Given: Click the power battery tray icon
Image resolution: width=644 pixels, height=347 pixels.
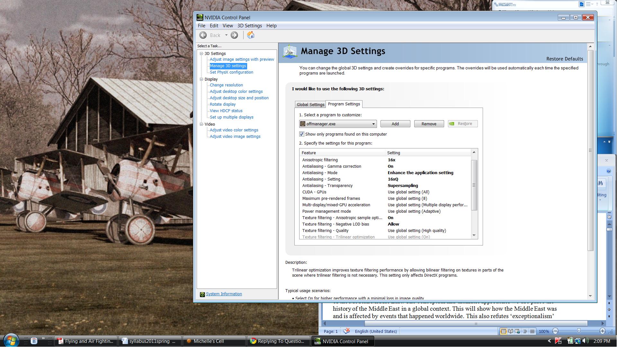Looking at the screenshot, I should [570, 341].
